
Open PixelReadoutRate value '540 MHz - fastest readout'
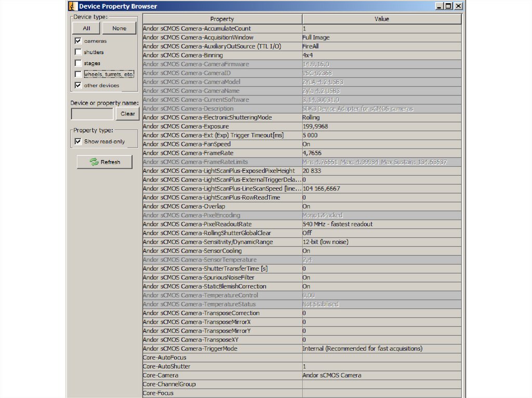click(x=382, y=224)
